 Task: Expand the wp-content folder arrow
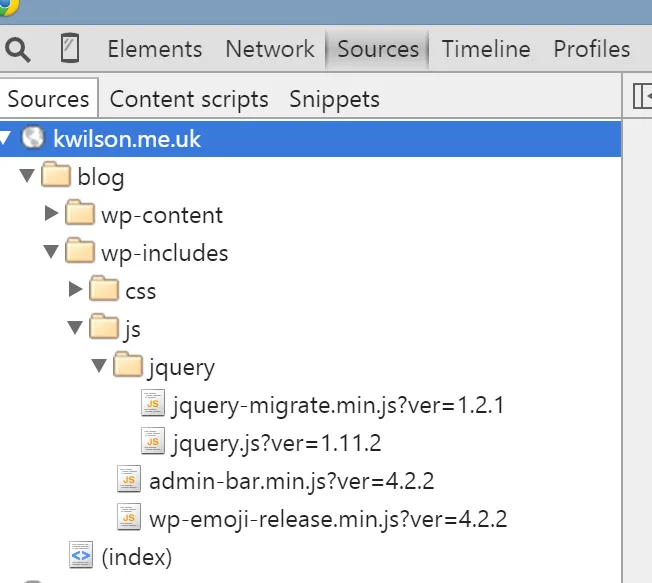[52, 214]
